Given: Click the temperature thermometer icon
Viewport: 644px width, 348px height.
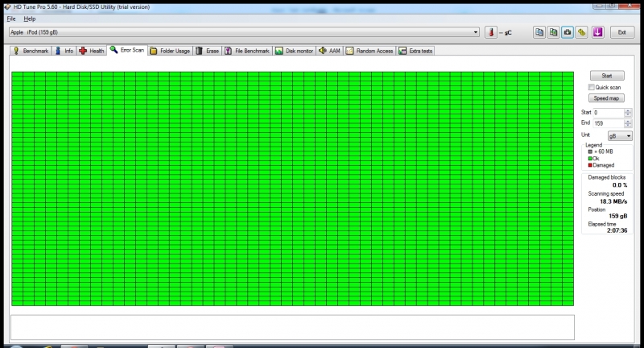Looking at the screenshot, I should (491, 32).
